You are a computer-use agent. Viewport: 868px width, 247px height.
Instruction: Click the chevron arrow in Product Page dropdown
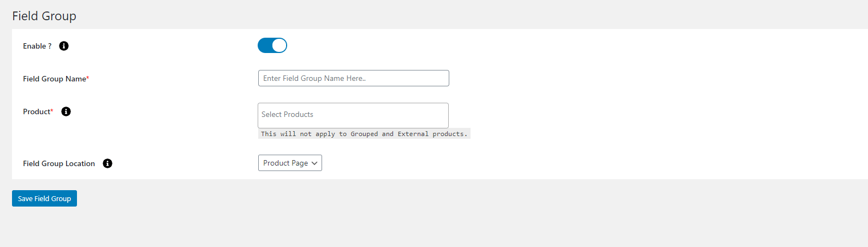314,163
